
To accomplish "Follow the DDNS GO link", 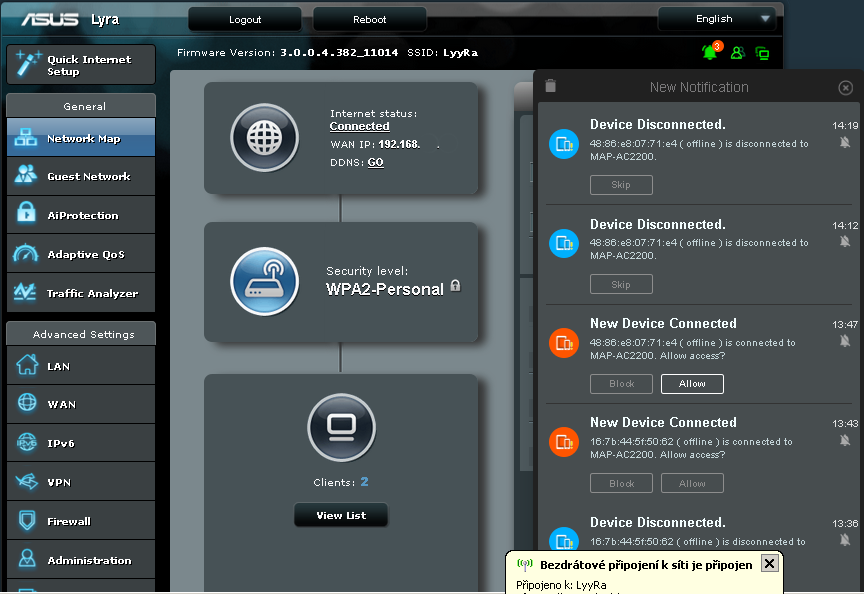I will click(x=375, y=162).
